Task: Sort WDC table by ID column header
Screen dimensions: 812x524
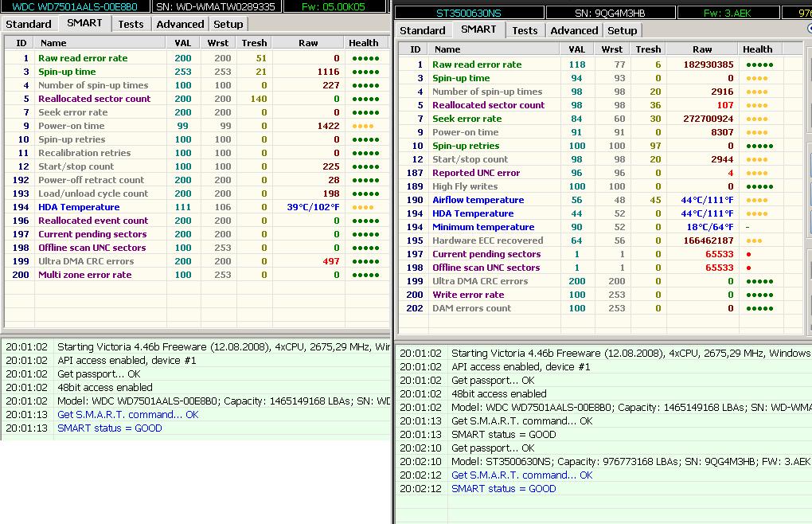Action: click(x=20, y=43)
